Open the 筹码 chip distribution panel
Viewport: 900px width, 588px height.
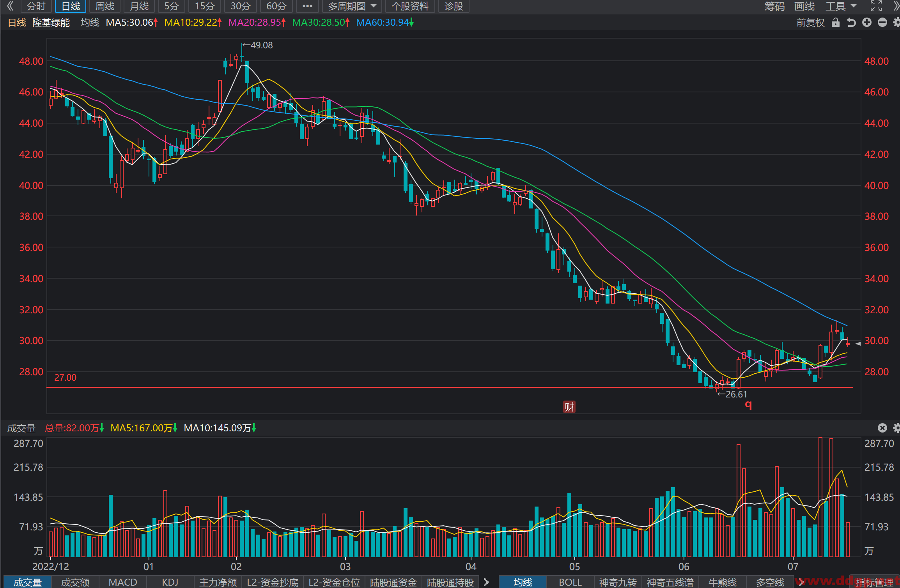pyautogui.click(x=774, y=6)
